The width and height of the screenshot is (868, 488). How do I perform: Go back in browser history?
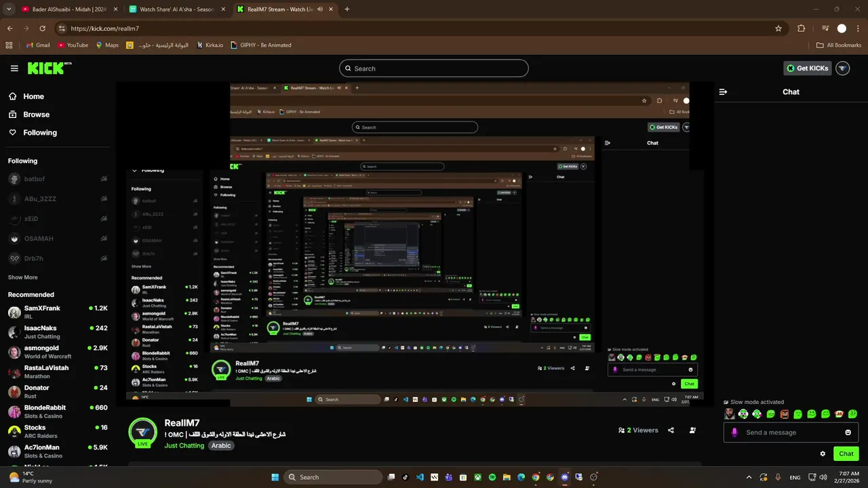tap(10, 28)
